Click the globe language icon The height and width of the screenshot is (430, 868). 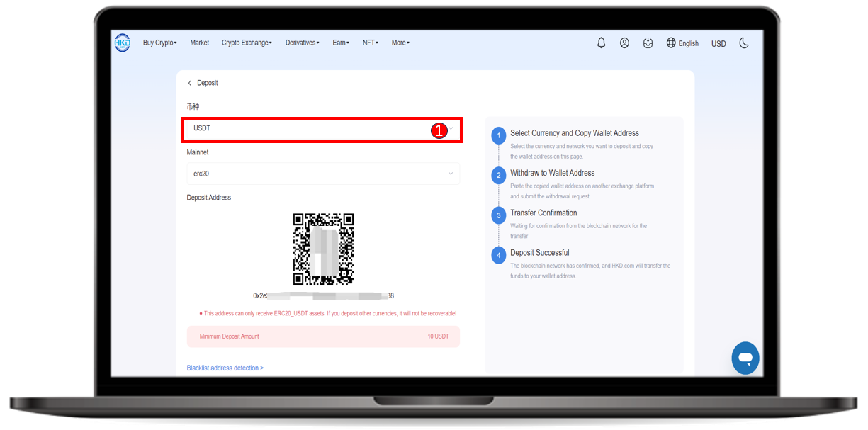(x=671, y=43)
